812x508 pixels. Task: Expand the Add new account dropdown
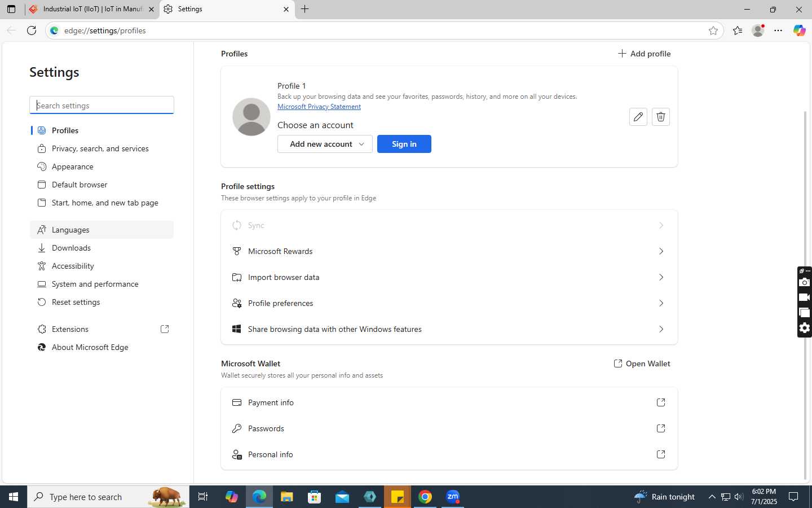coord(325,144)
